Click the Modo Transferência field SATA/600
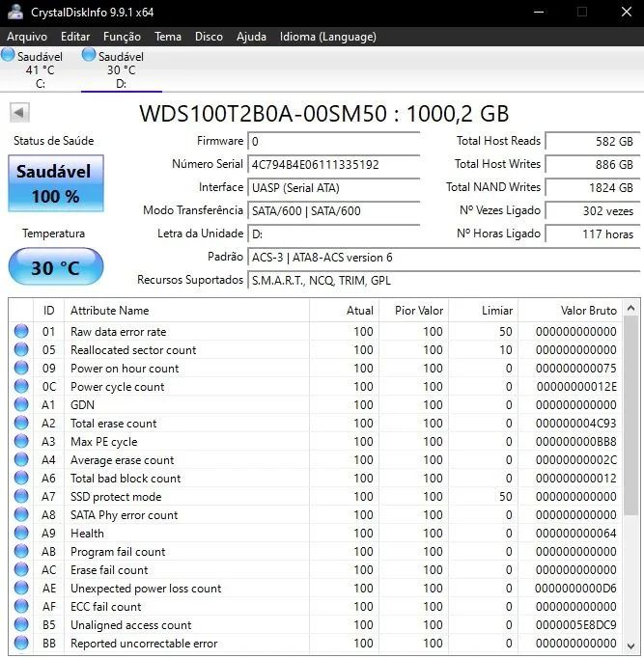The height and width of the screenshot is (659, 644). pos(334,211)
